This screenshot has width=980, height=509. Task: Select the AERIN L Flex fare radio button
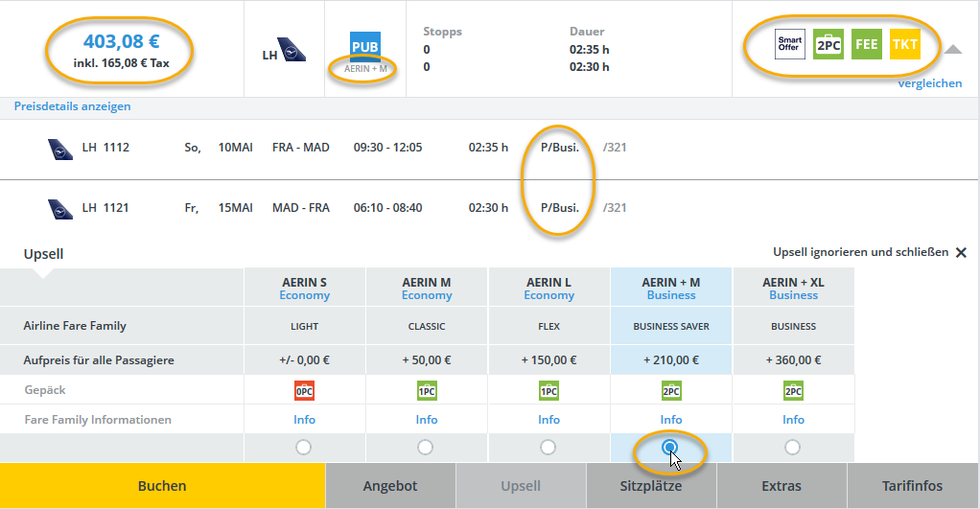coord(548,447)
